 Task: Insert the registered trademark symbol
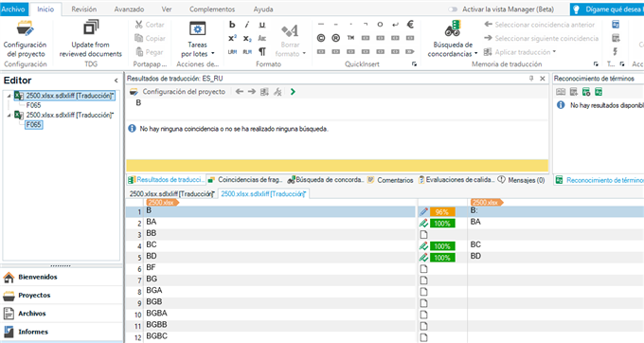point(335,38)
